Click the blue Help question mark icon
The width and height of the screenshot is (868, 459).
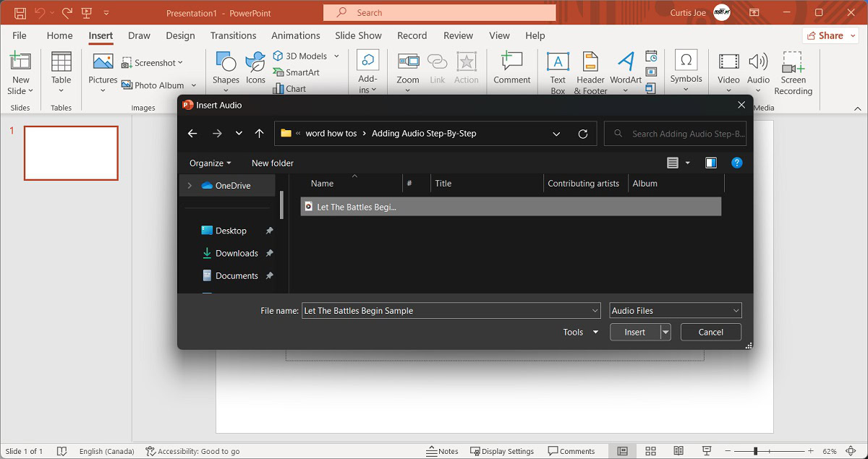pyautogui.click(x=736, y=163)
